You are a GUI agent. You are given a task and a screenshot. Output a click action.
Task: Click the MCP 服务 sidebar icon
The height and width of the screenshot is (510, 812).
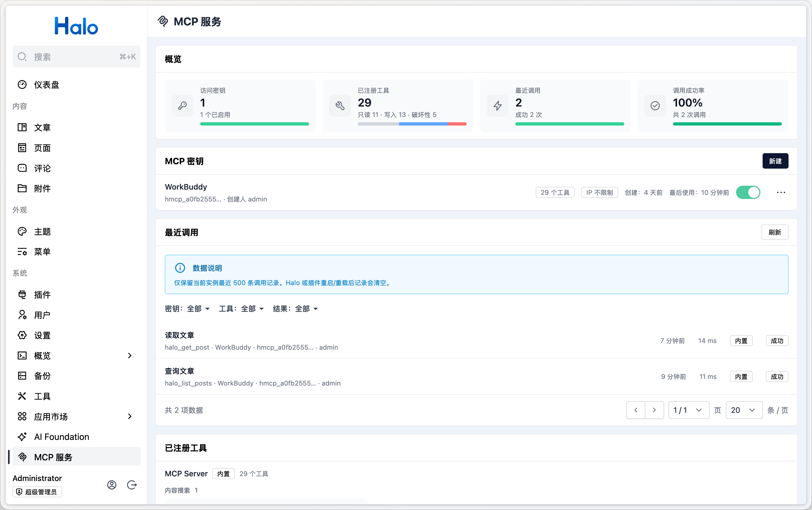pos(22,457)
